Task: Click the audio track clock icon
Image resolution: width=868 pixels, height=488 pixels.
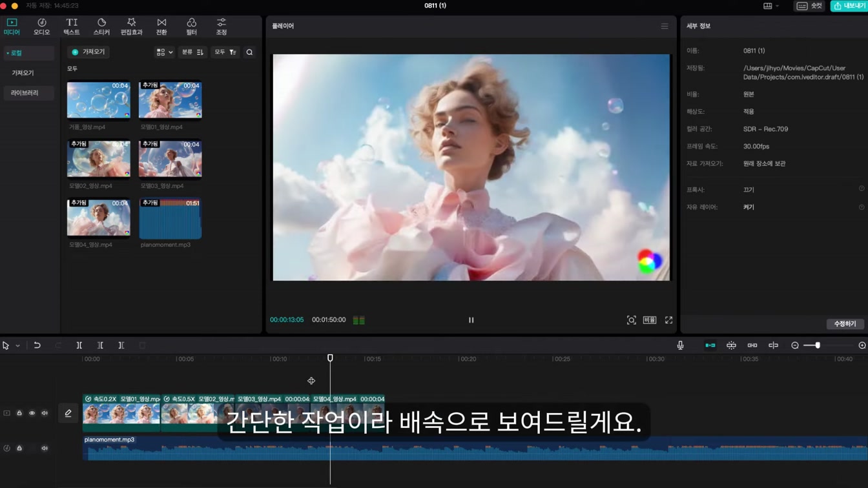Action: 6,448
